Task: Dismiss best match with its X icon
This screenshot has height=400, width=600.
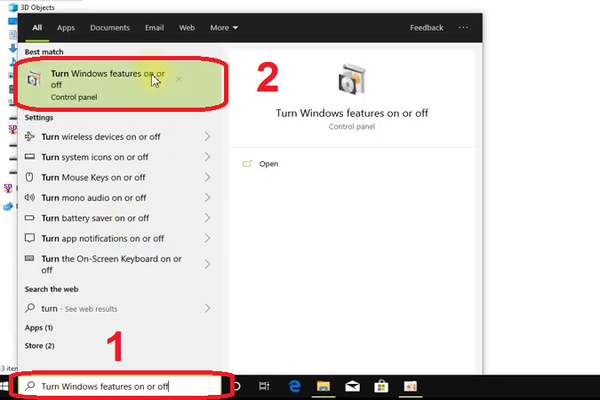Action: coord(178,79)
